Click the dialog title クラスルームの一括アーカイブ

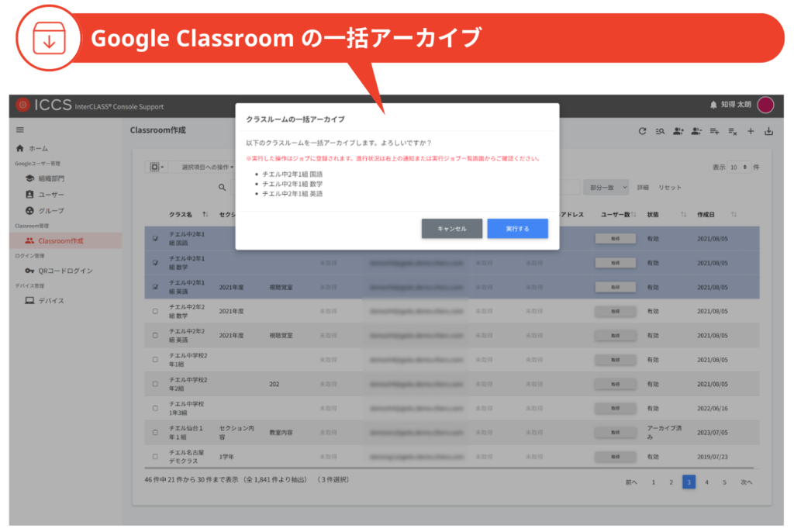(x=295, y=119)
